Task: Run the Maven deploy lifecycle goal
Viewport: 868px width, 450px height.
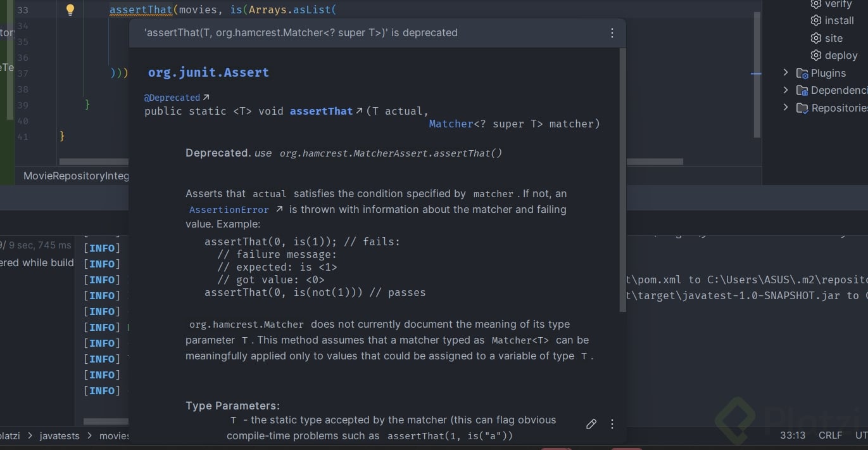Action: pyautogui.click(x=841, y=56)
